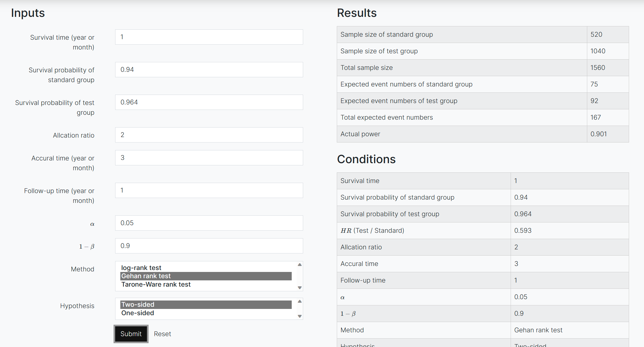
Task: Choose One-sided hypothesis option
Action: coord(138,313)
